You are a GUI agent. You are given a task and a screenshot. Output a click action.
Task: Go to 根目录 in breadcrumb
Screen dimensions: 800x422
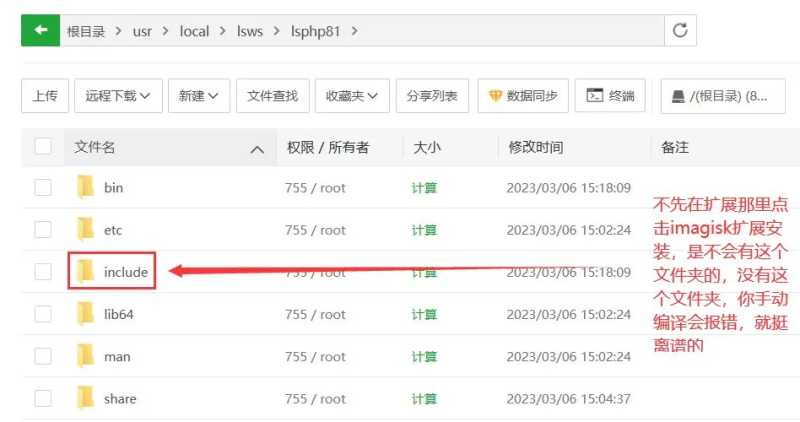[x=86, y=32]
